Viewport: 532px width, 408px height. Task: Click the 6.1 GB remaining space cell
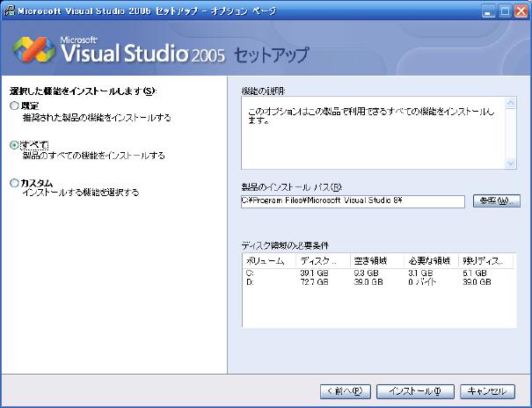click(475, 273)
